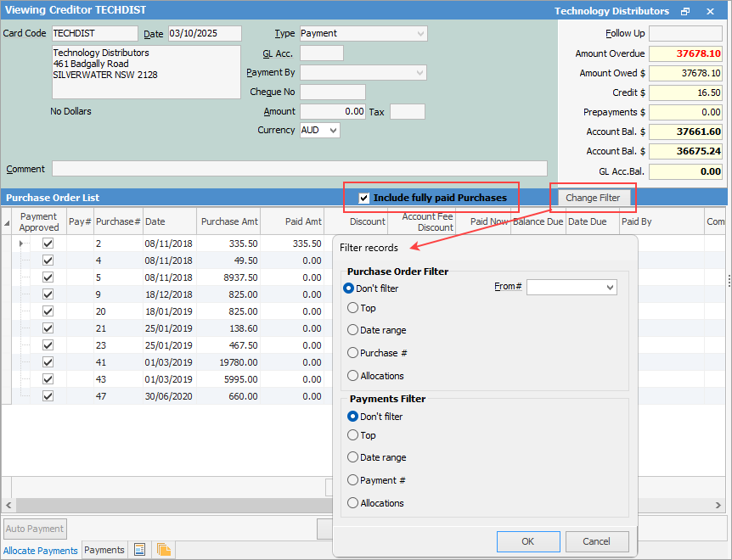Switch to Allocate Payments tab

pyautogui.click(x=41, y=551)
